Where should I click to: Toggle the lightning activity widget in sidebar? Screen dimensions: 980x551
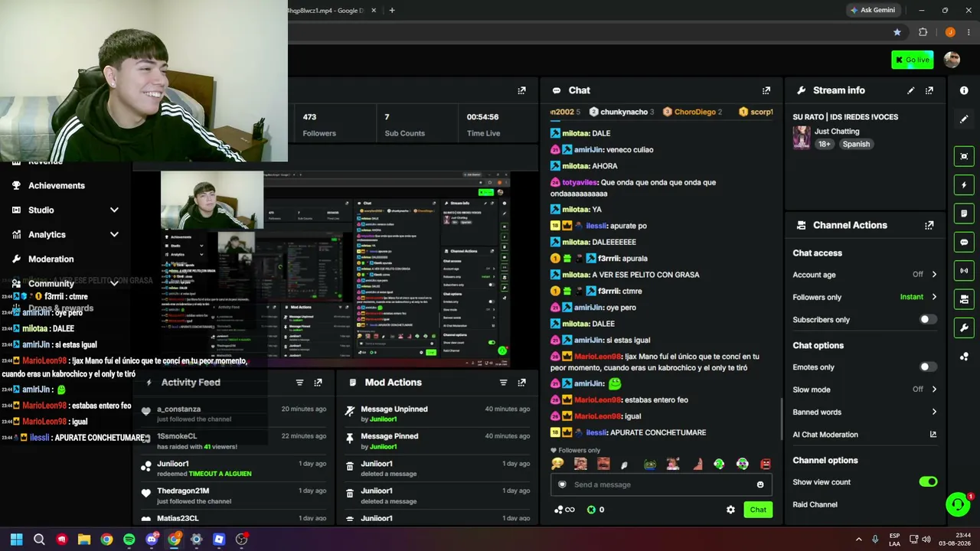point(964,184)
